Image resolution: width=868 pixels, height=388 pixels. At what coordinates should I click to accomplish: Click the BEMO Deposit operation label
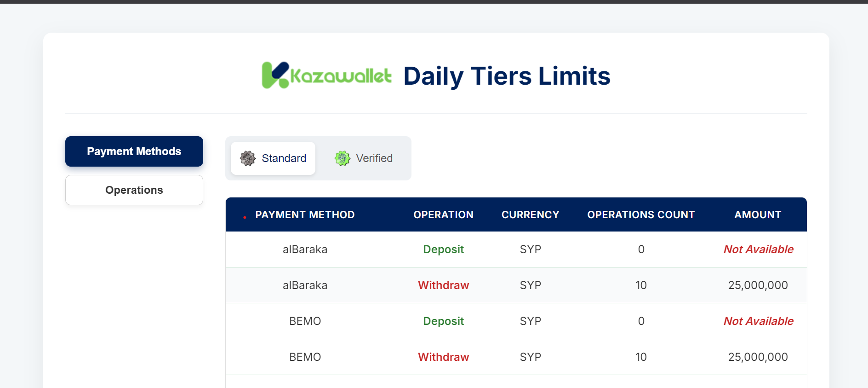click(443, 321)
